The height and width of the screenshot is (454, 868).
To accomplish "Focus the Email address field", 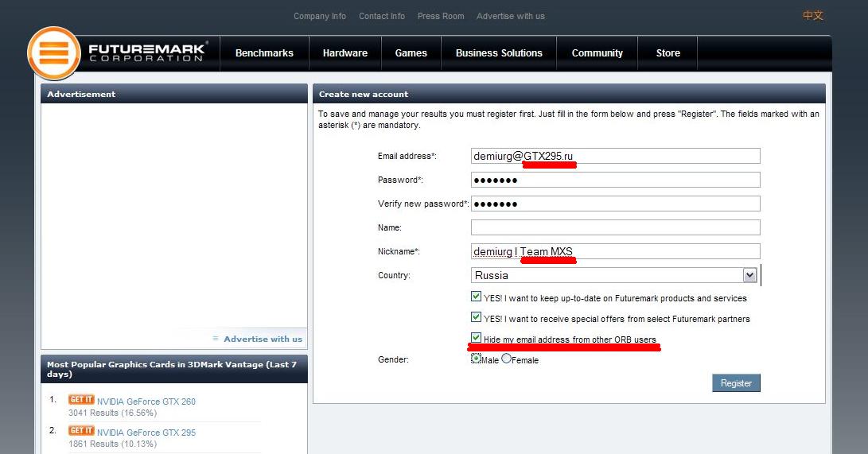I will tap(615, 156).
